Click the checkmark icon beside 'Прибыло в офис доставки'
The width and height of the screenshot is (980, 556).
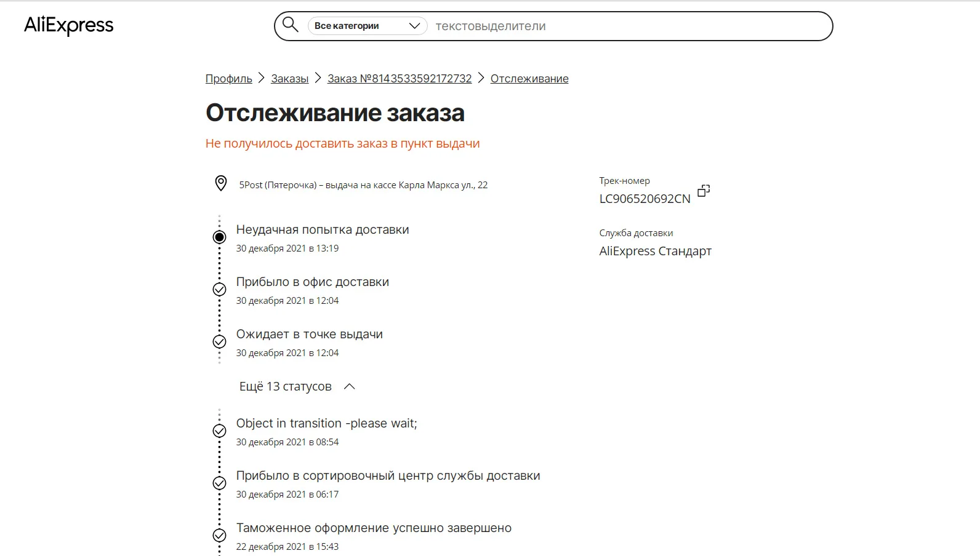(x=219, y=290)
